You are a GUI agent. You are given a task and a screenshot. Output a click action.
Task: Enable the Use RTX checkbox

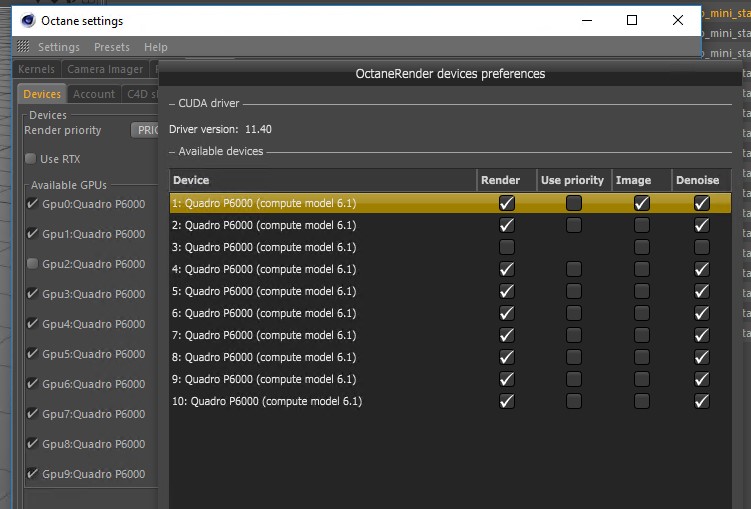click(x=31, y=158)
